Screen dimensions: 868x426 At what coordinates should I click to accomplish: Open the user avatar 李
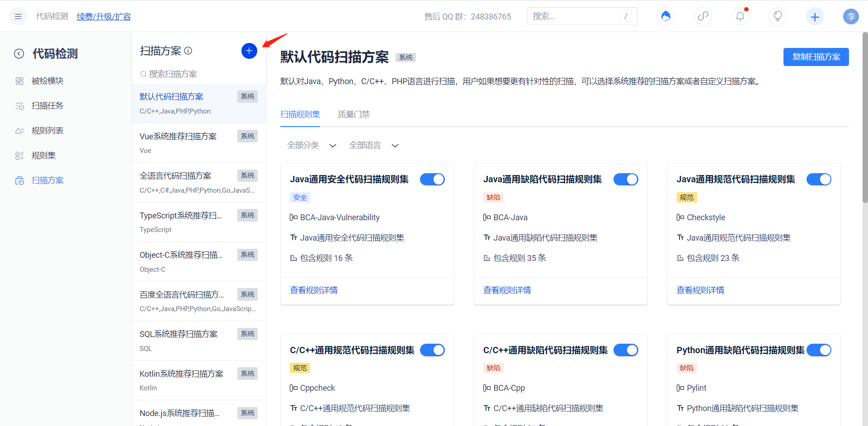tap(851, 17)
